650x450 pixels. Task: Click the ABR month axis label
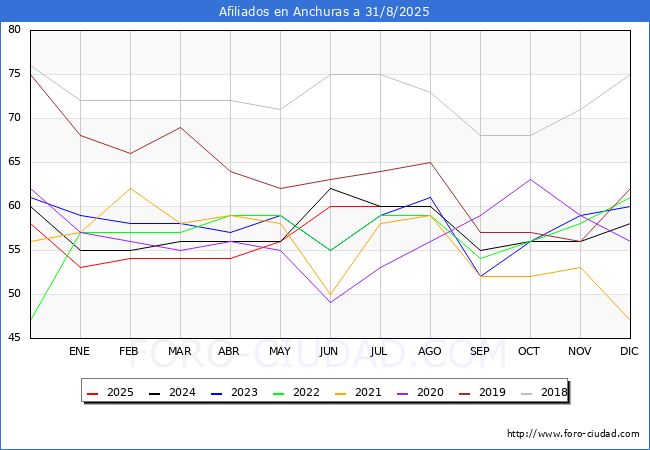[x=229, y=351]
